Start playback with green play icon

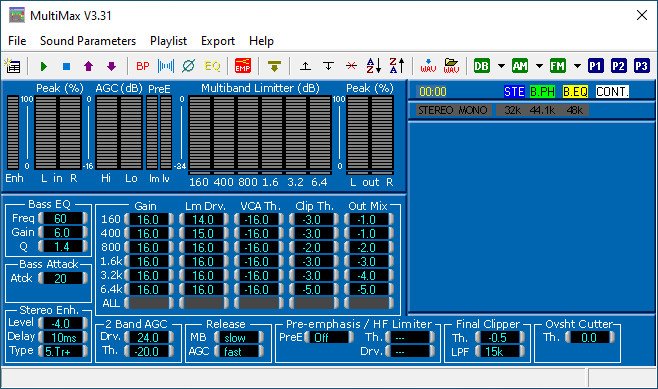pyautogui.click(x=44, y=66)
